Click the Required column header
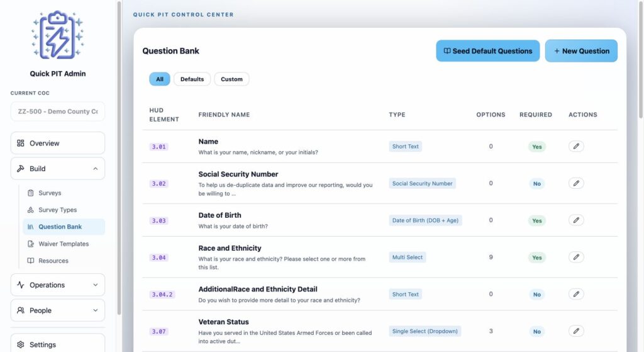Image resolution: width=644 pixels, height=352 pixels. pos(536,115)
